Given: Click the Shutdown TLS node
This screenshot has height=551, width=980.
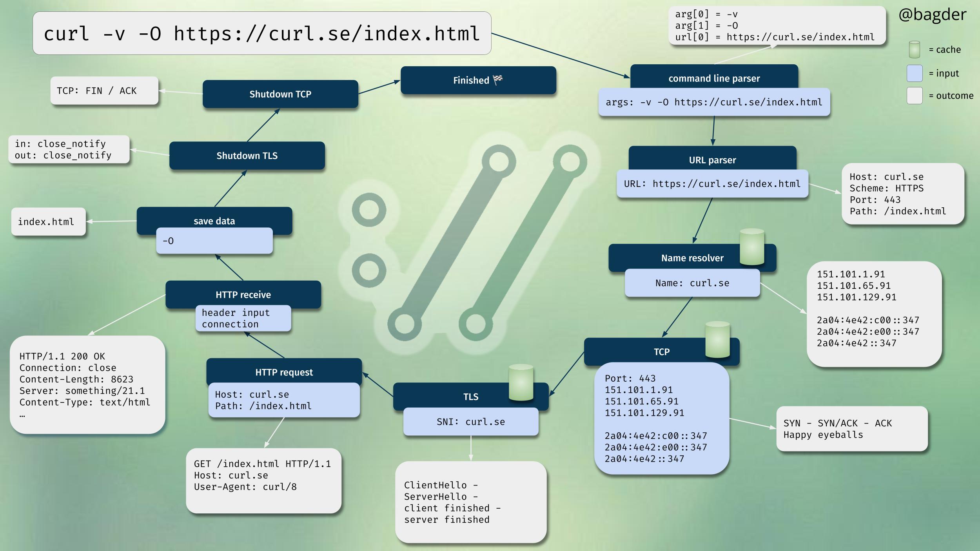Looking at the screenshot, I should point(247,156).
